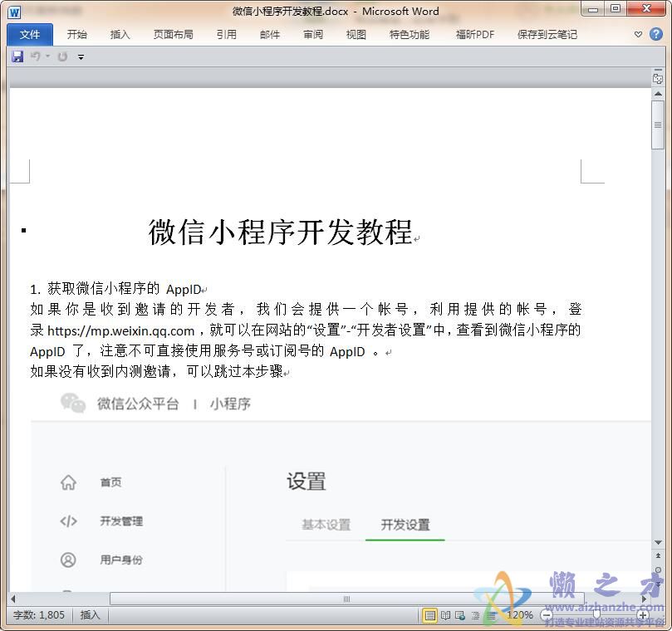
Task: Click the word count 字数: 1,805 in status bar
Action: point(39,615)
